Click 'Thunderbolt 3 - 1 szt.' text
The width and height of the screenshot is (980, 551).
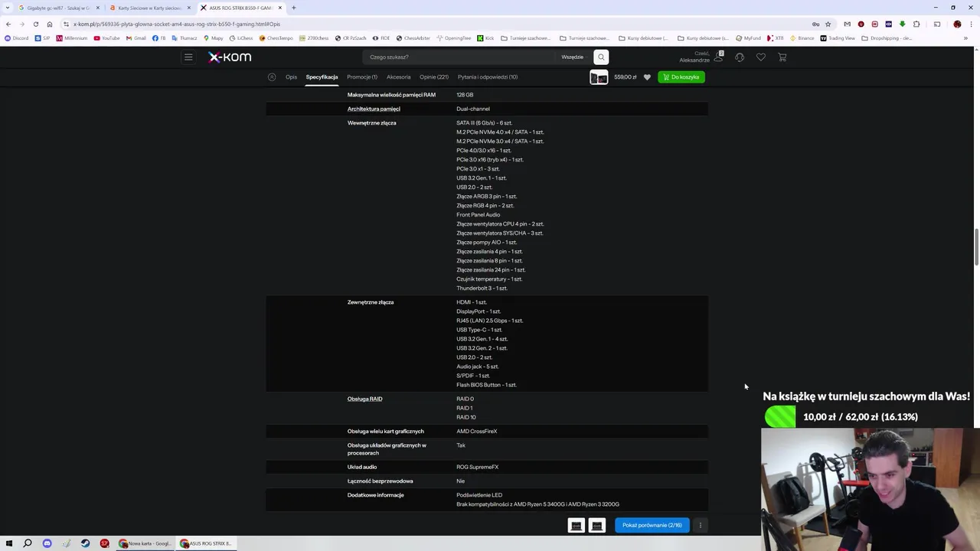482,289
